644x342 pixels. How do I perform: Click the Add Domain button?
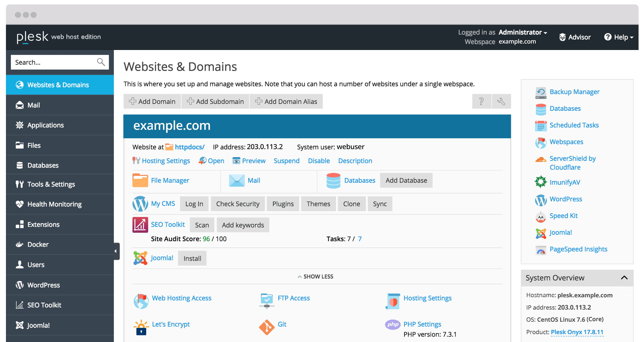pyautogui.click(x=153, y=101)
